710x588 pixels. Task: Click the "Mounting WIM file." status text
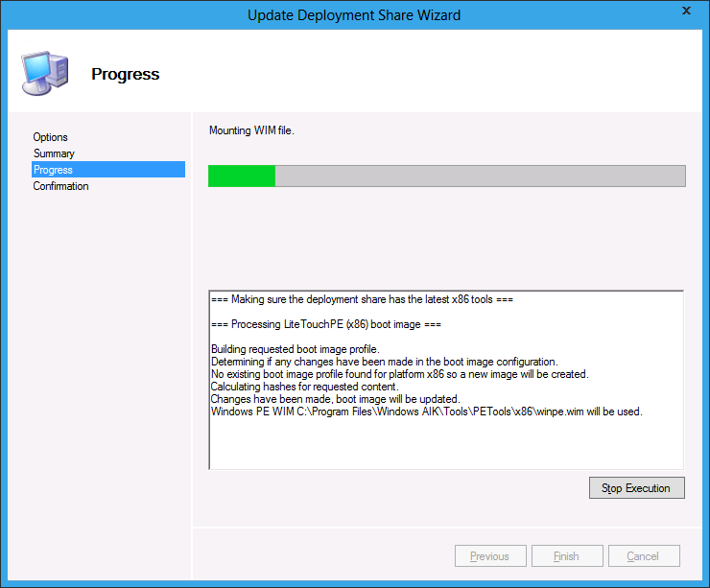pos(251,130)
